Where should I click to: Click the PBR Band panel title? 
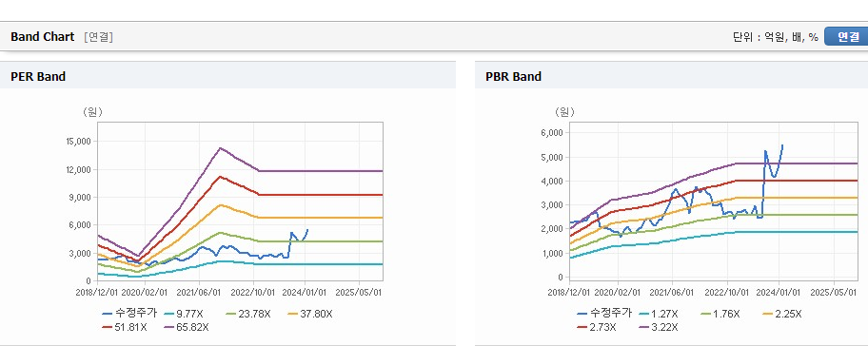tap(513, 77)
